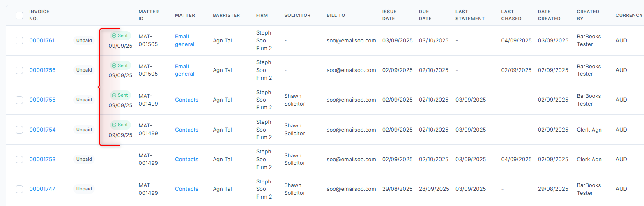Open invoice 00001756 link
644x206 pixels.
(x=42, y=70)
